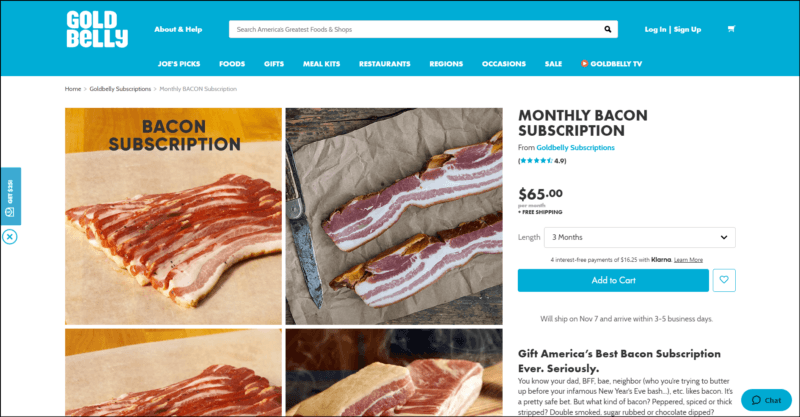The height and width of the screenshot is (417, 800).
Task: Click the search magnifier icon
Action: [608, 30]
